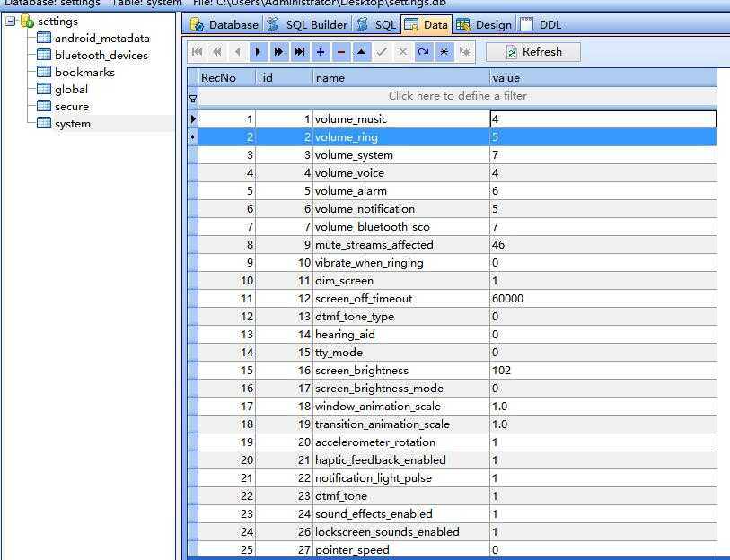Select the secure table in tree
Viewport: 730px width, 560px height.
[72, 107]
